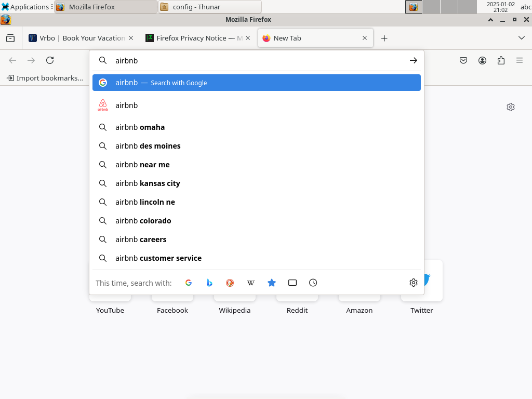
Task: Open a new tab with plus button
Action: pyautogui.click(x=384, y=38)
